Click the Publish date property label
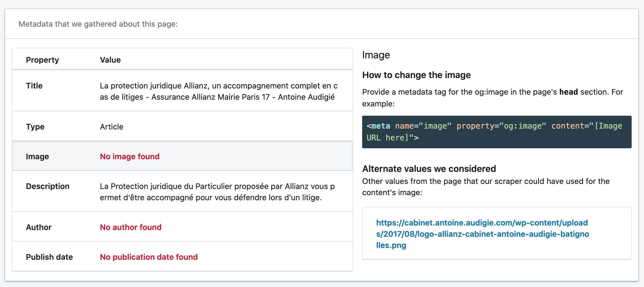The width and height of the screenshot is (644, 287). (x=49, y=257)
